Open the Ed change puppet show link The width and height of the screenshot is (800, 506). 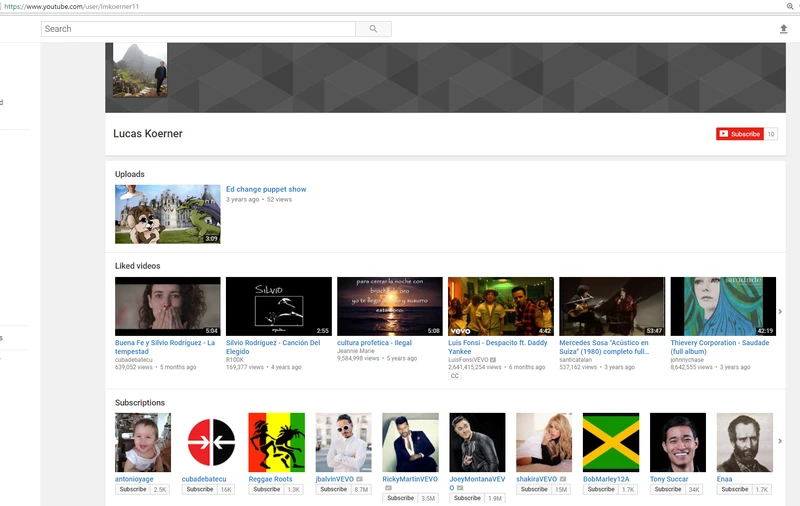point(266,189)
